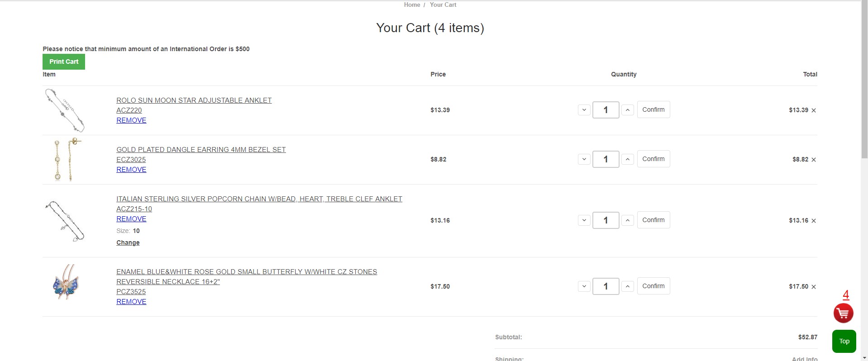Click the X beside the $13.16 total
Viewport: 868px width, 361px height.
[x=814, y=221]
